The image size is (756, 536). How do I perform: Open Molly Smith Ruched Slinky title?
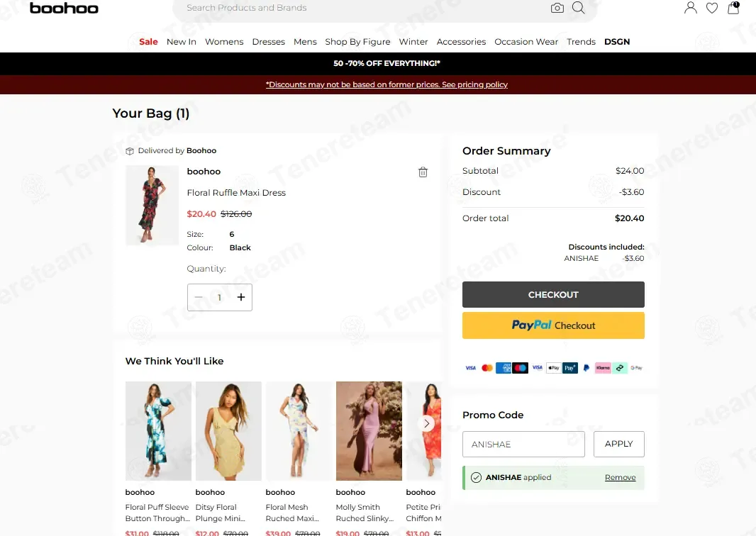(365, 513)
